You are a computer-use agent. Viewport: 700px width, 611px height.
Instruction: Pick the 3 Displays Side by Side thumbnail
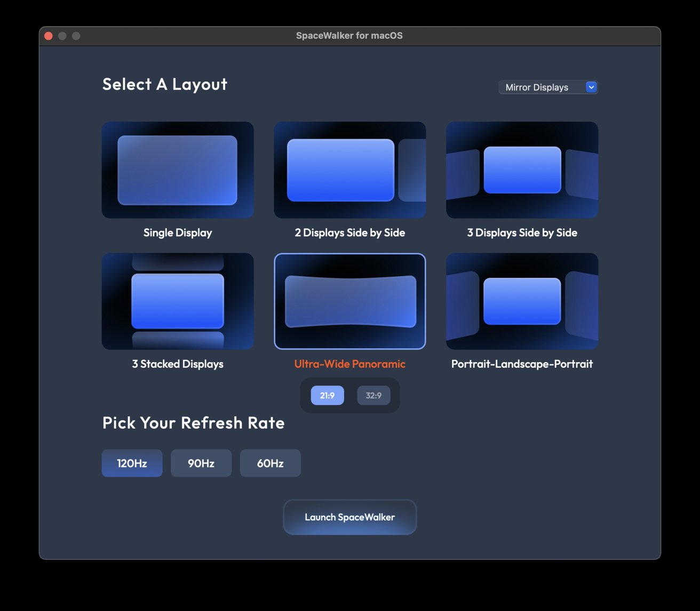click(x=522, y=170)
